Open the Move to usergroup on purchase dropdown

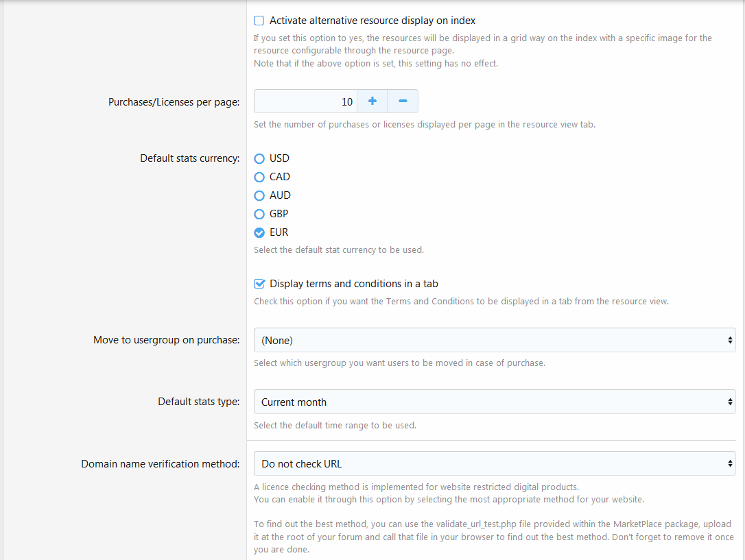coord(494,340)
